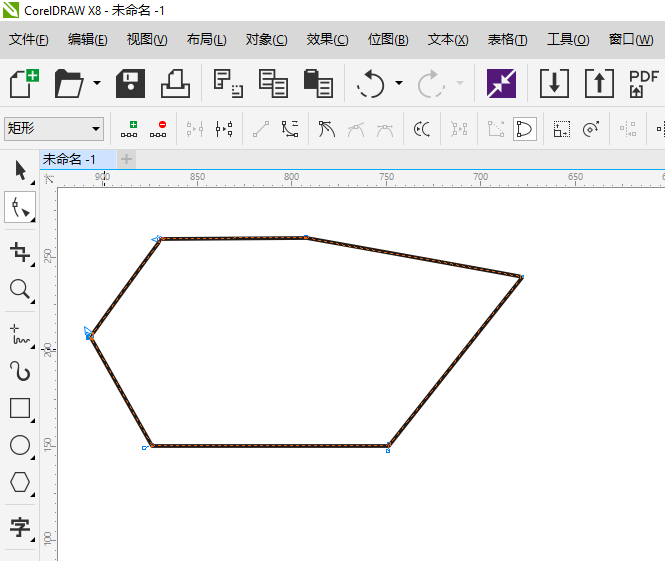
Task: Choose the Text tool (字)
Action: tap(20, 526)
